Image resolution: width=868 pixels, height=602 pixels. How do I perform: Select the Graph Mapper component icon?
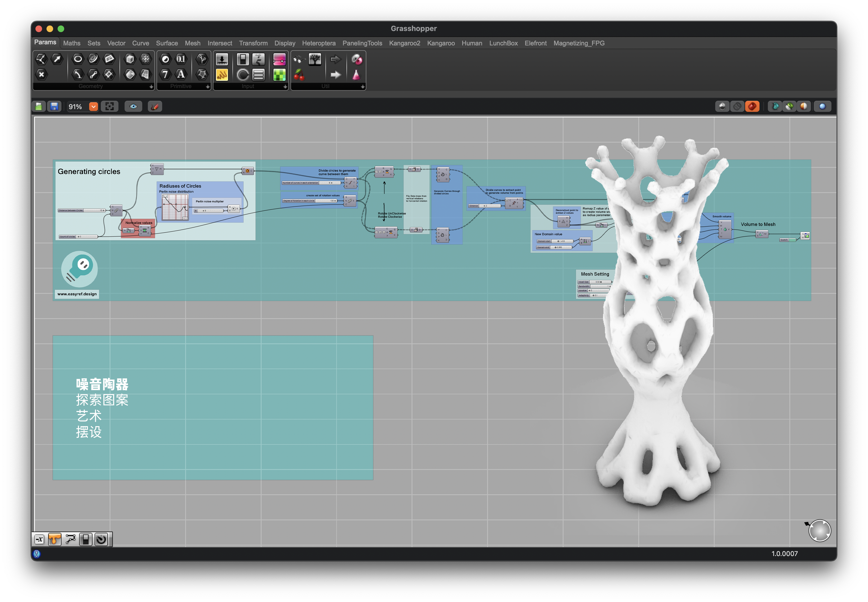222,75
